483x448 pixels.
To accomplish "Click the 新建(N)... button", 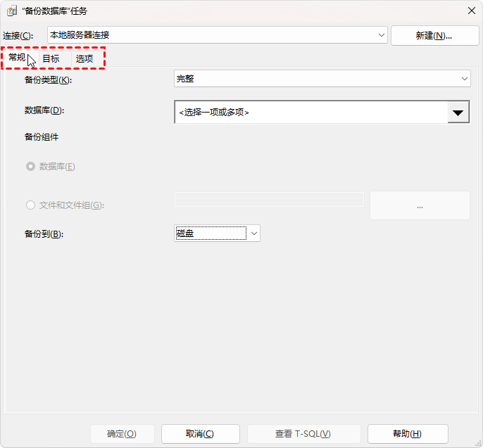I will click(434, 36).
